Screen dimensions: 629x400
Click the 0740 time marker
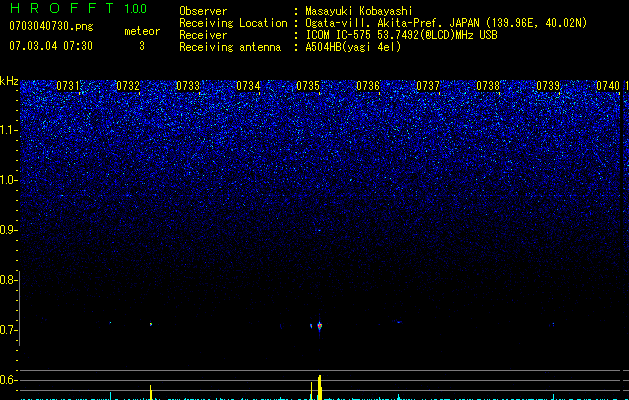coord(608,86)
